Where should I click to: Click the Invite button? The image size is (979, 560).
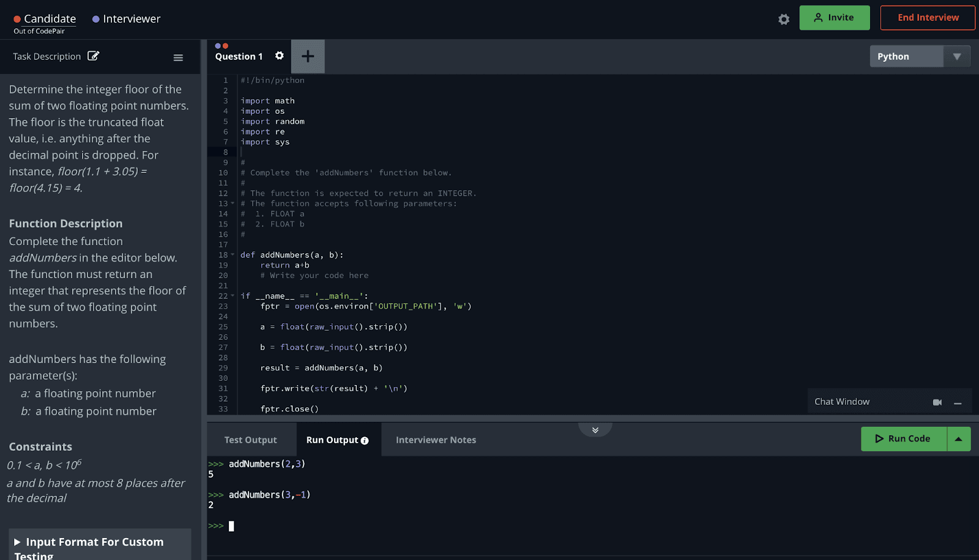833,18
